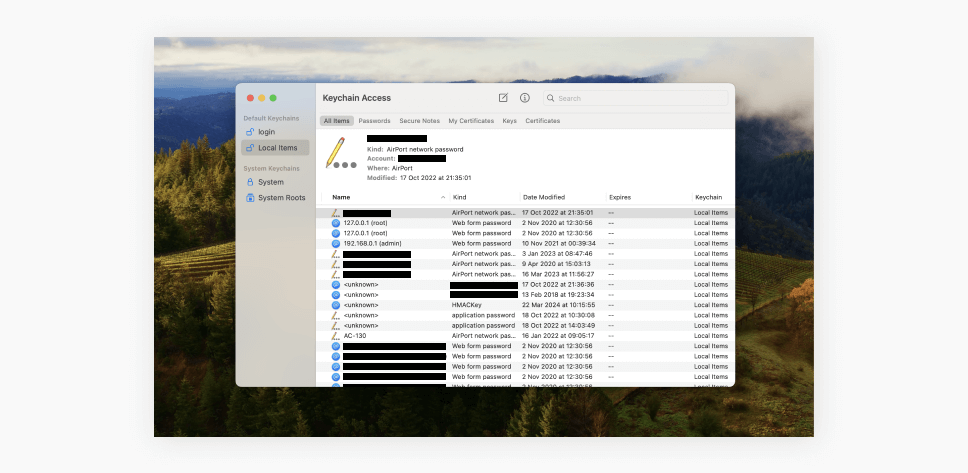
Task: Click the System keychain lock icon
Action: pos(250,182)
